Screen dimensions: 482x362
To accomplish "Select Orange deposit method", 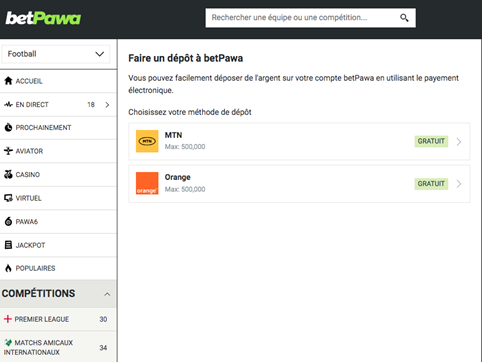I will pos(299,184).
